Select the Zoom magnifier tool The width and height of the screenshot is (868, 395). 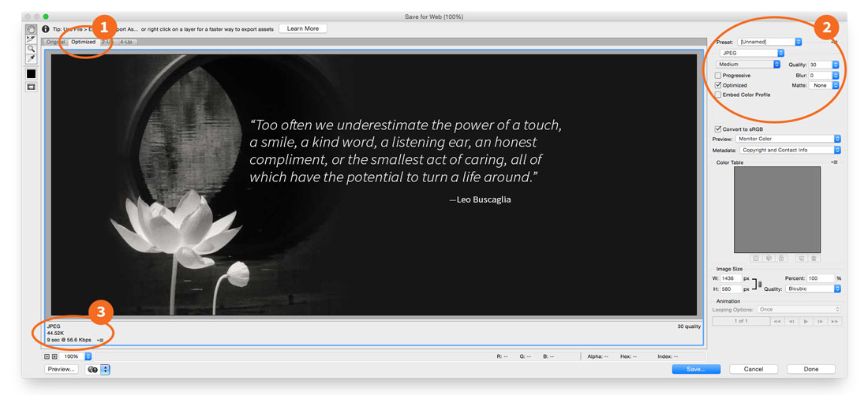31,48
